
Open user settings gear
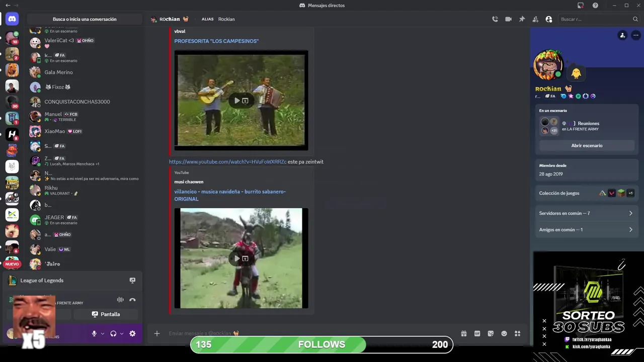pos(132,333)
